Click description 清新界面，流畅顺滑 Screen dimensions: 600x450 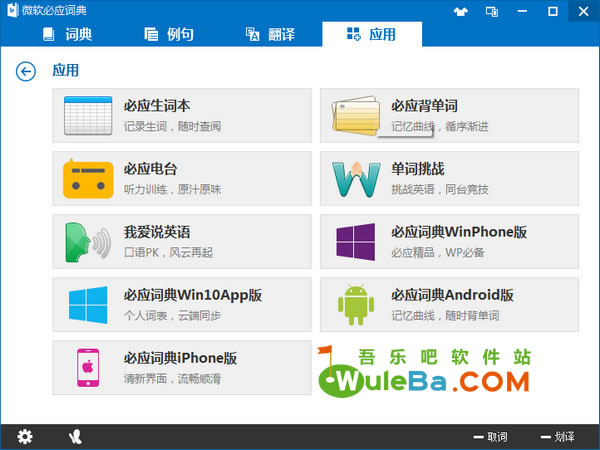coord(172,379)
